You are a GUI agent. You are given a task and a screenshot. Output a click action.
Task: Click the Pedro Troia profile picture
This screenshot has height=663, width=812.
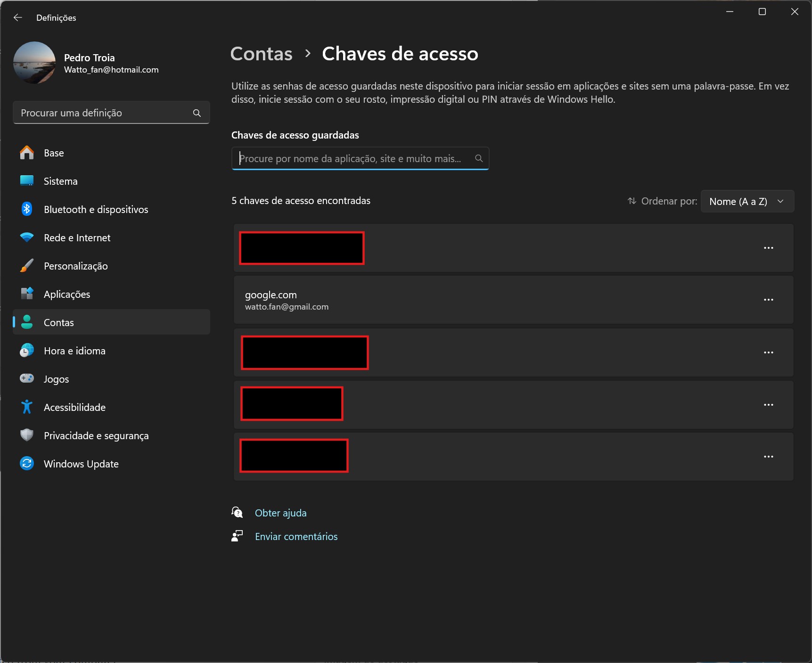coord(34,63)
